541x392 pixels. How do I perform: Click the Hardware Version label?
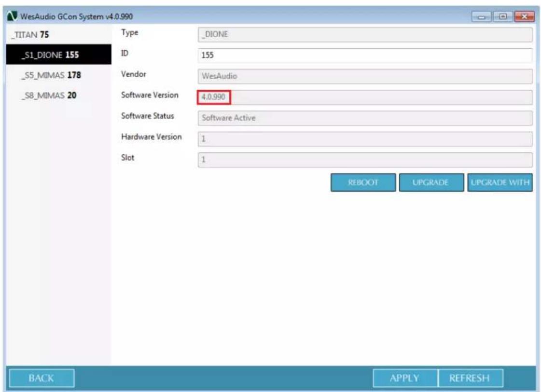(x=151, y=137)
